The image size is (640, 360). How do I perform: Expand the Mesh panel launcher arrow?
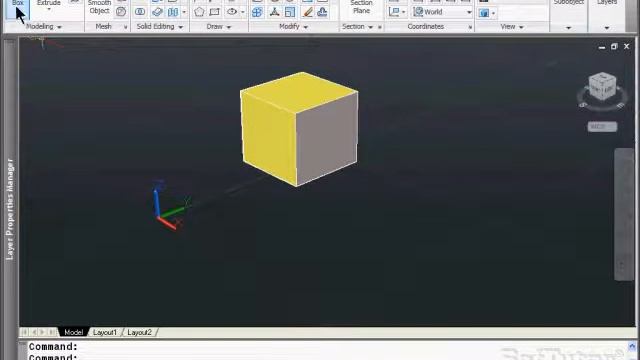pyautogui.click(x=125, y=27)
